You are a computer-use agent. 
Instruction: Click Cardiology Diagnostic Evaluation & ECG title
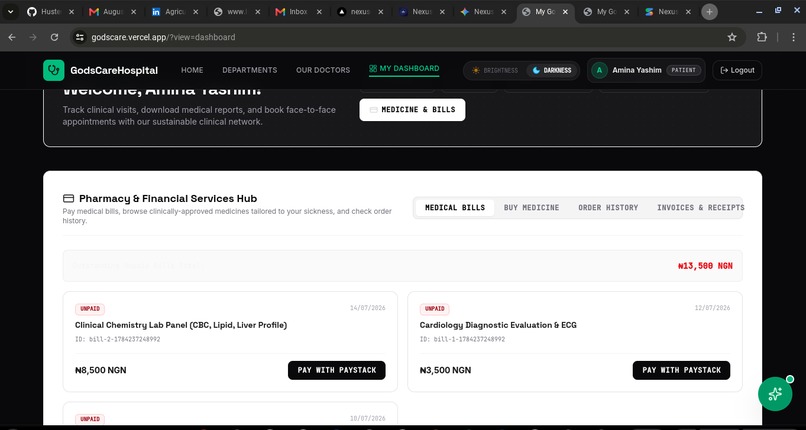pos(498,325)
